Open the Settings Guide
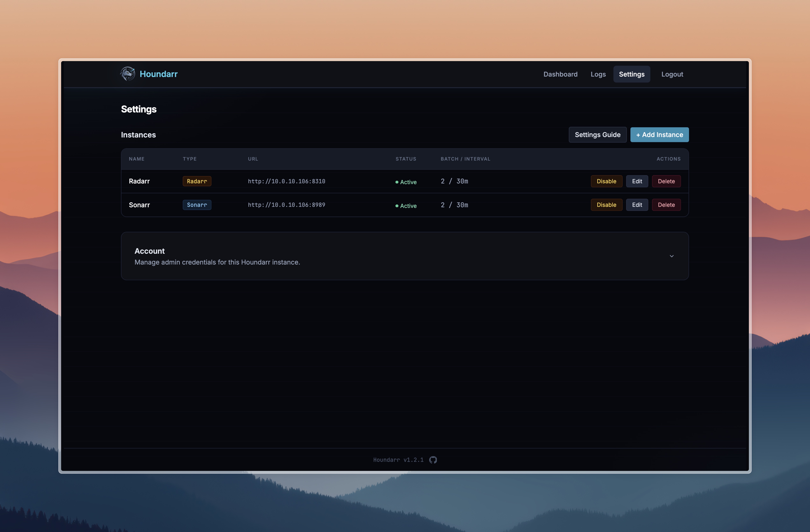 pyautogui.click(x=597, y=135)
